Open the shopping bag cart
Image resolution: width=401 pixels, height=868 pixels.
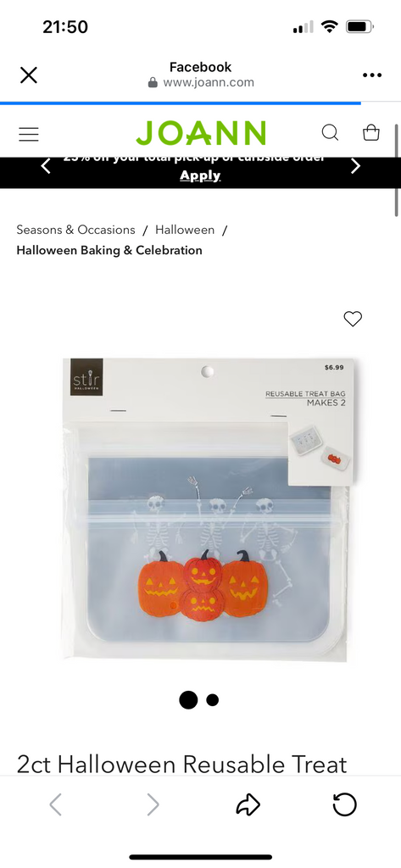[371, 133]
